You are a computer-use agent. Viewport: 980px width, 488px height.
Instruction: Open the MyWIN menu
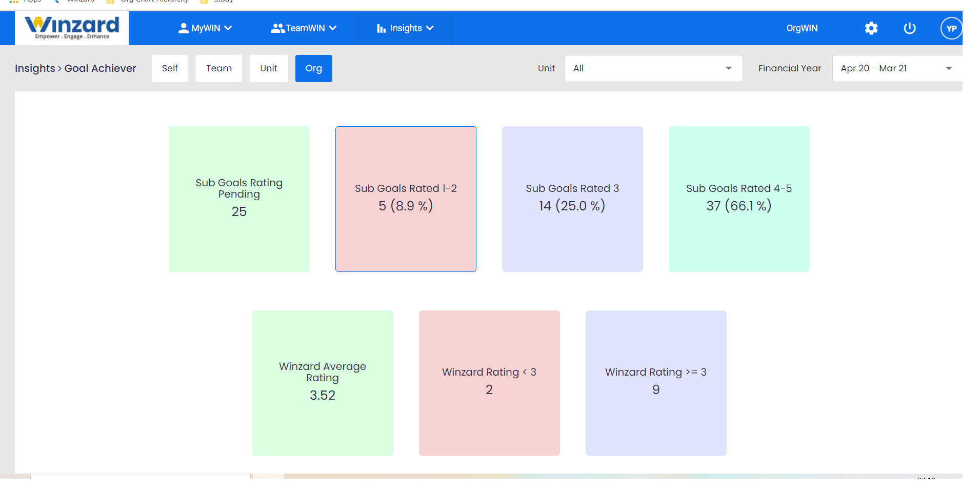pos(205,28)
